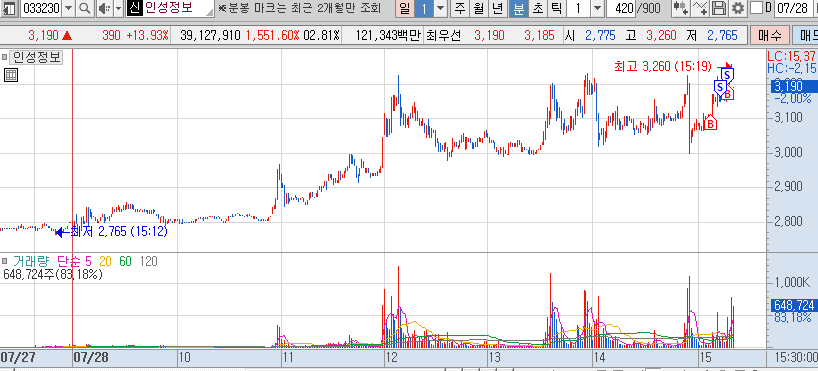
Task: Click the LC:15,37 indicator text
Action: coord(791,56)
